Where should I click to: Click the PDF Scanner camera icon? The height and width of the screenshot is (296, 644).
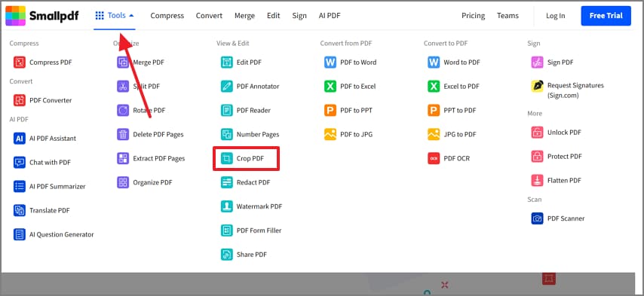point(537,218)
